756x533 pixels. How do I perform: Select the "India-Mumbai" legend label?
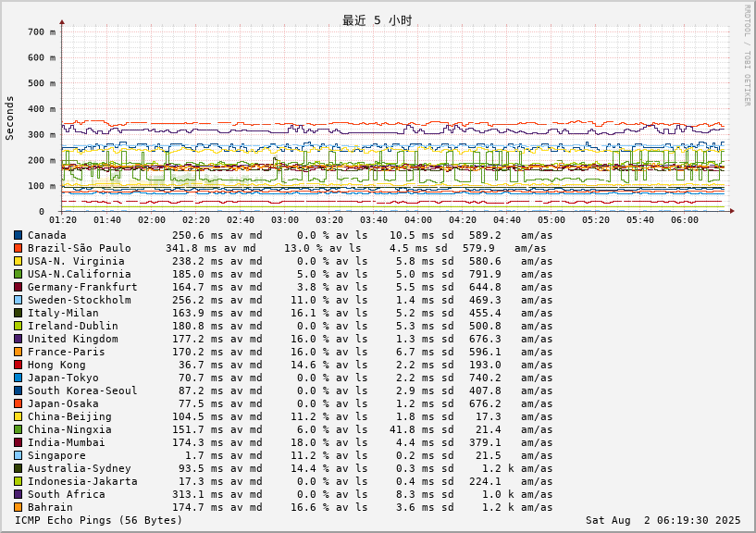[66, 443]
